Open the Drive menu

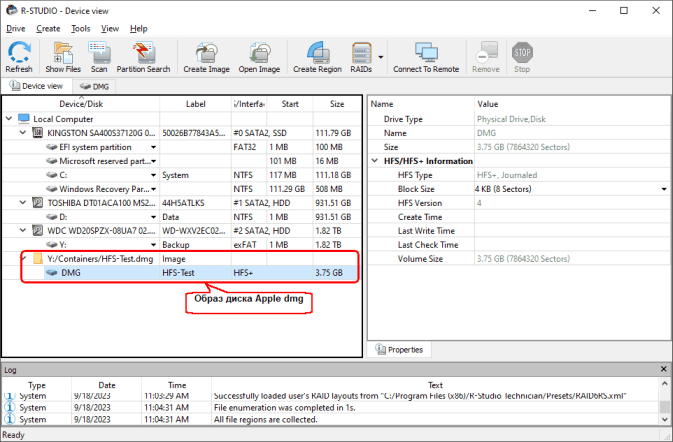(x=16, y=29)
